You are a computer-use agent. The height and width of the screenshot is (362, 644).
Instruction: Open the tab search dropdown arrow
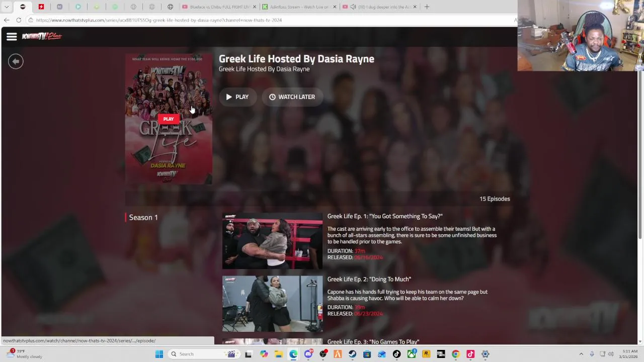(x=7, y=7)
